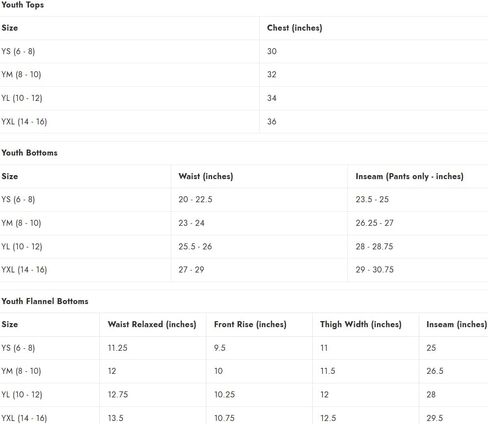
Task: Select chest value 32 for YM
Action: click(272, 74)
